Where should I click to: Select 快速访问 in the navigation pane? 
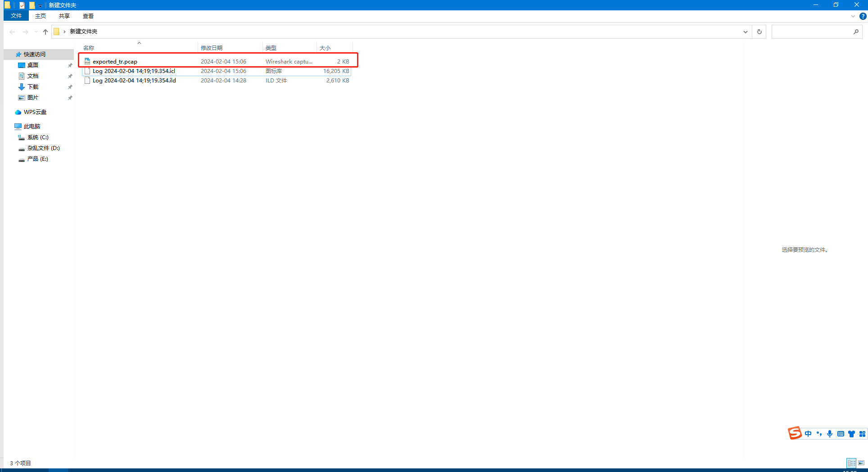click(35, 54)
